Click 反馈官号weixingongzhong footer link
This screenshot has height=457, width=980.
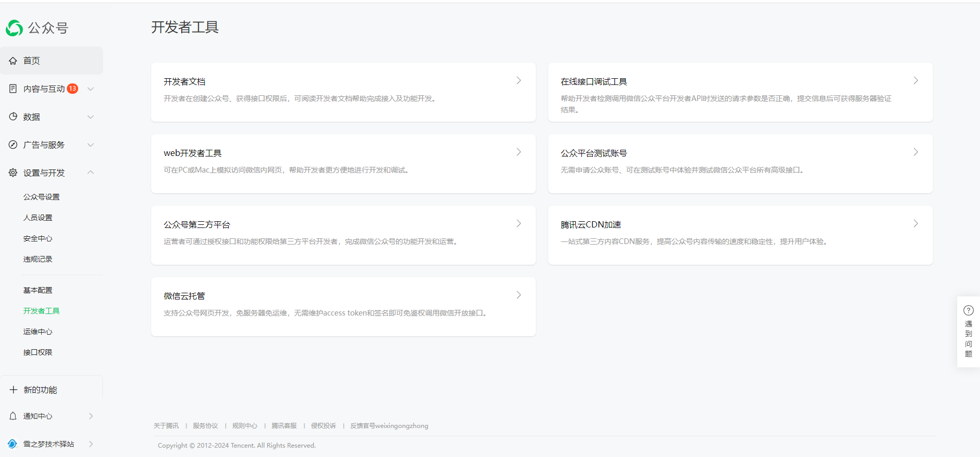[389, 426]
